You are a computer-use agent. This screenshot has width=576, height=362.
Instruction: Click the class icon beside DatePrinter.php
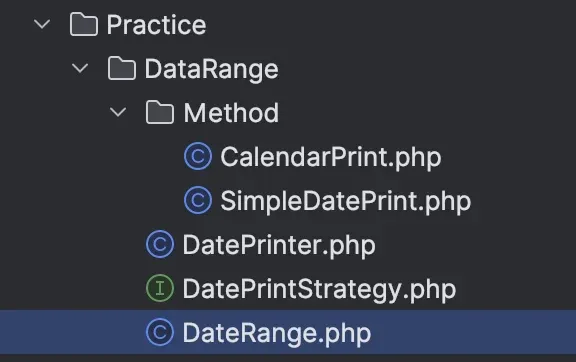(x=160, y=244)
